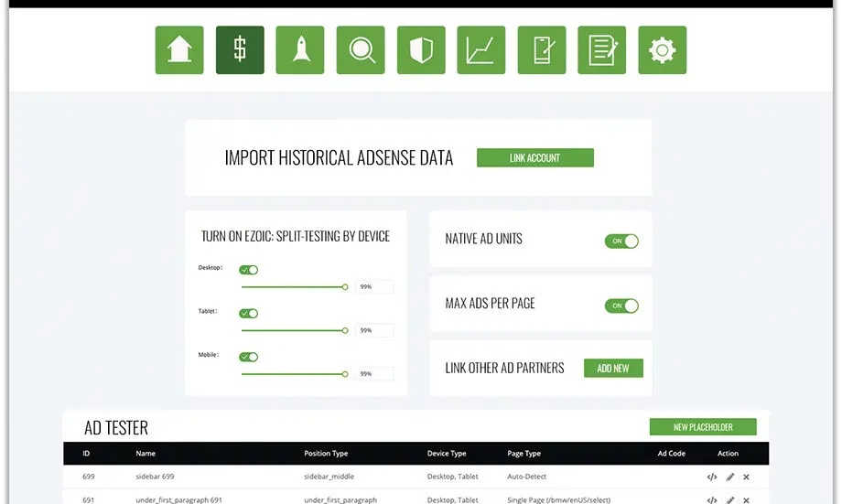Open the mobile device icon
842x504 pixels.
coord(542,50)
